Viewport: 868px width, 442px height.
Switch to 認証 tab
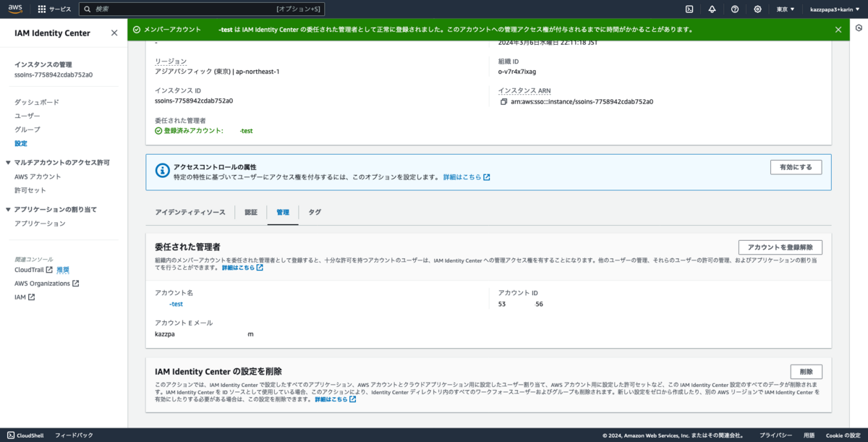point(251,212)
